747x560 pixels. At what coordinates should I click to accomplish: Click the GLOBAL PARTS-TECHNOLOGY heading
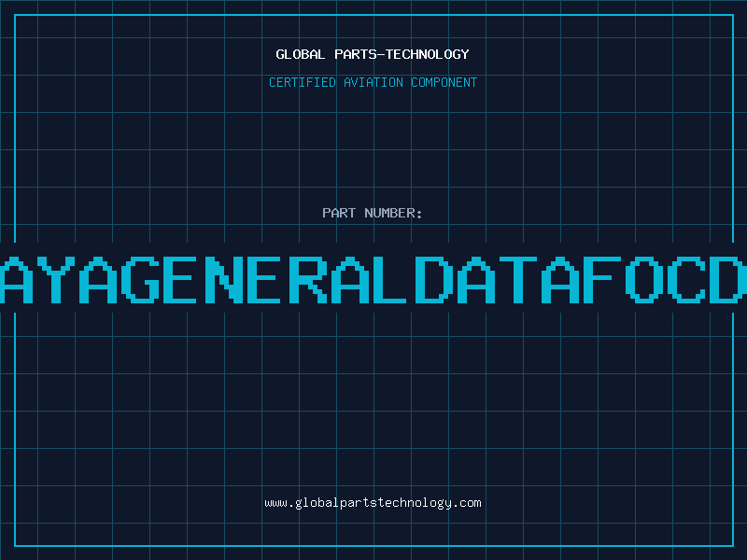(373, 54)
